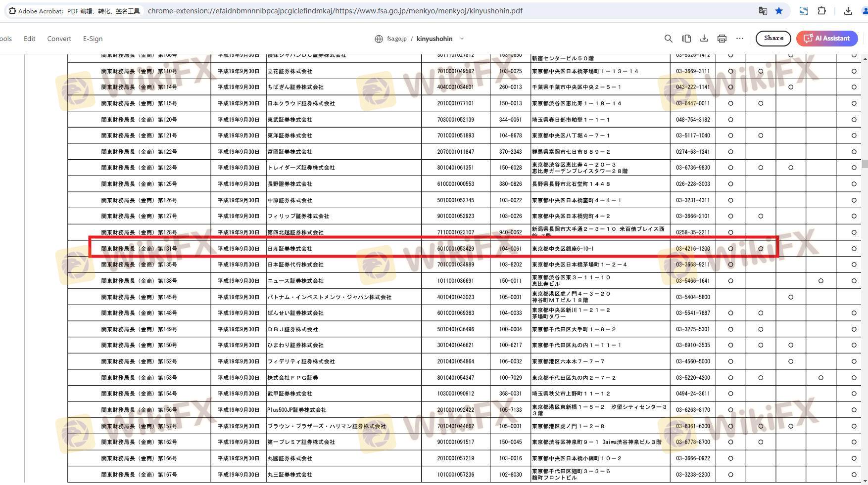Viewport: 868px width, 485px height.
Task: Download the PDF using Acrobat toolbar icon
Action: [x=704, y=39]
